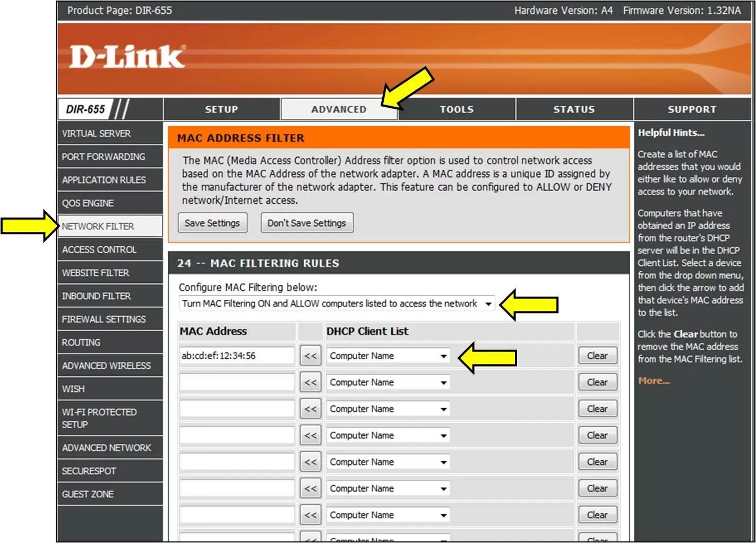This screenshot has width=756, height=543.
Task: Select Network Filter in sidebar
Action: 110,226
